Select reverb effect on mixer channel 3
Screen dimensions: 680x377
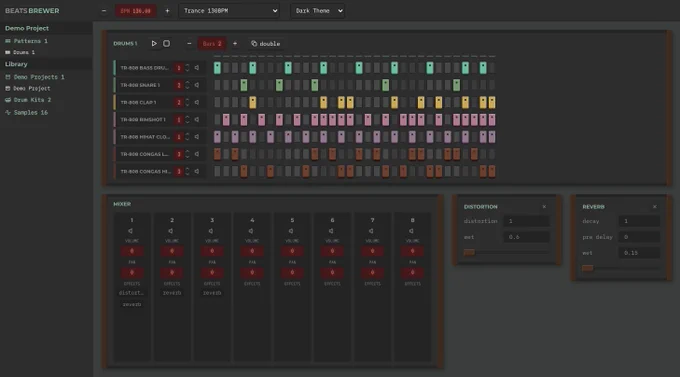(x=212, y=293)
